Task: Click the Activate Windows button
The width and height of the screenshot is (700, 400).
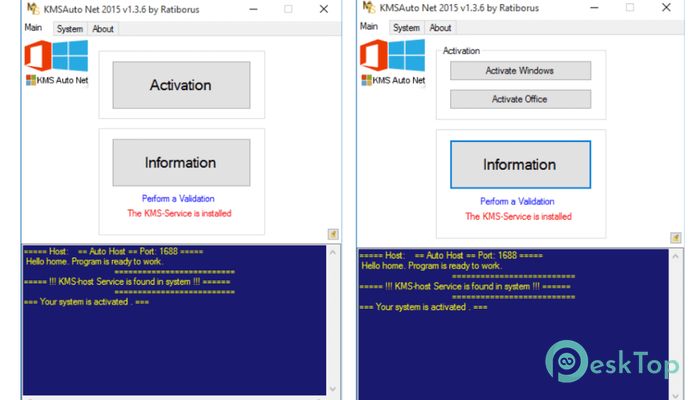Action: tap(520, 71)
